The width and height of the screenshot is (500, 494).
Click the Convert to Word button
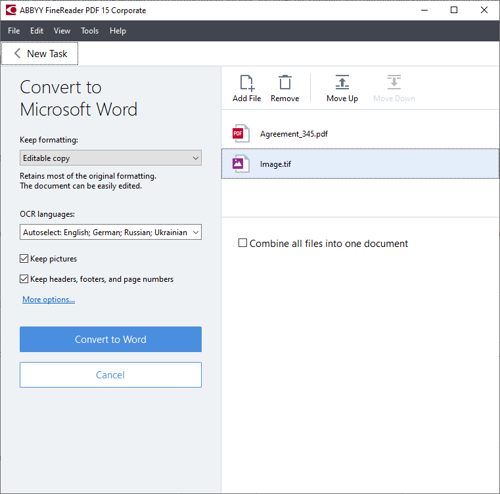pyautogui.click(x=111, y=339)
